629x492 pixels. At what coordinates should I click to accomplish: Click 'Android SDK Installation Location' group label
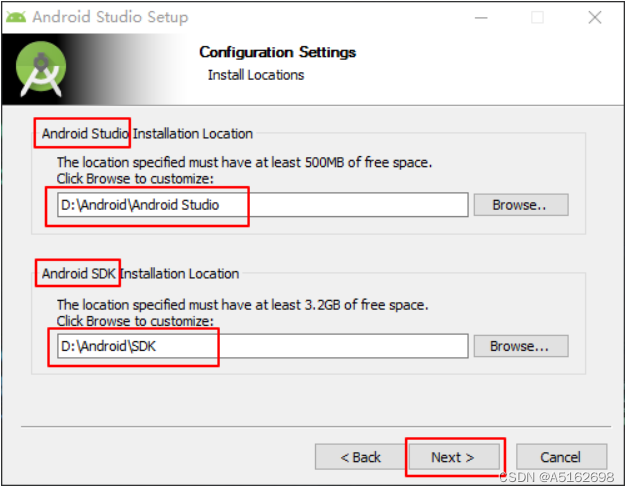point(141,275)
